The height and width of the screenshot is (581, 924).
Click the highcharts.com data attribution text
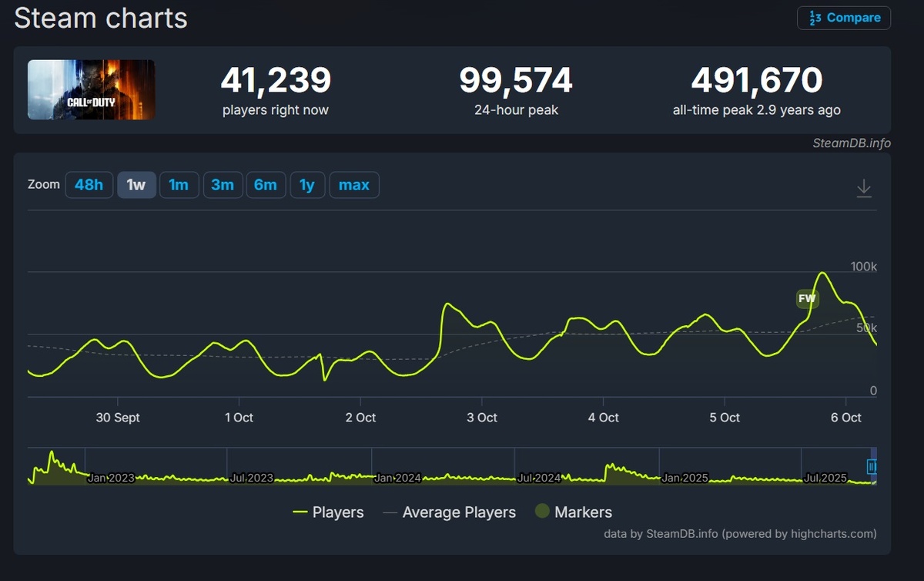click(740, 533)
